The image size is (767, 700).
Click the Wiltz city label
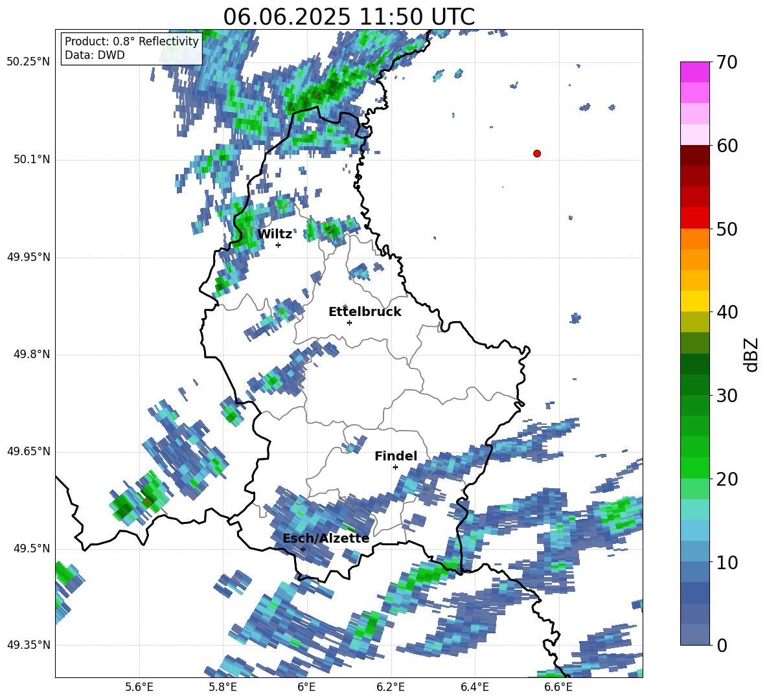pos(275,234)
